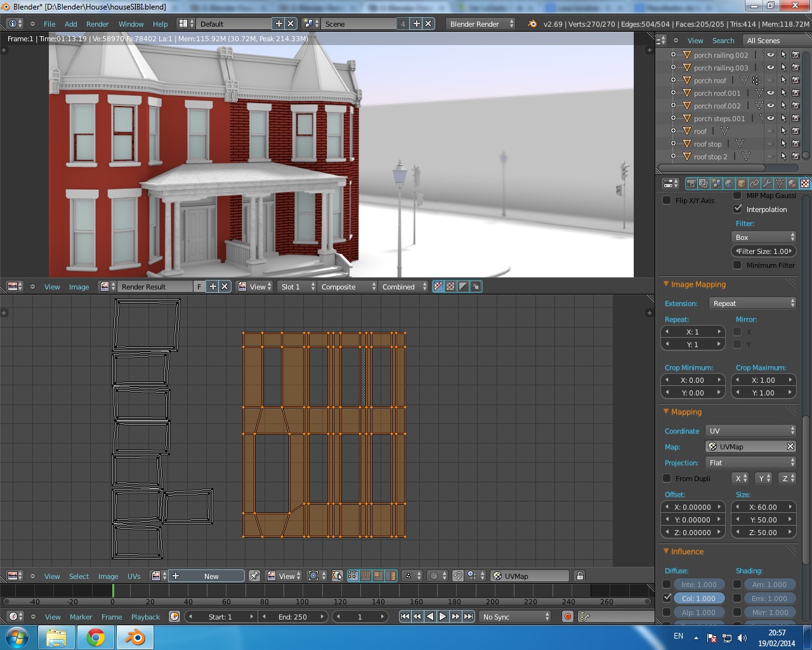The height and width of the screenshot is (650, 812).
Task: Open the Render menu
Action: pyautogui.click(x=97, y=23)
